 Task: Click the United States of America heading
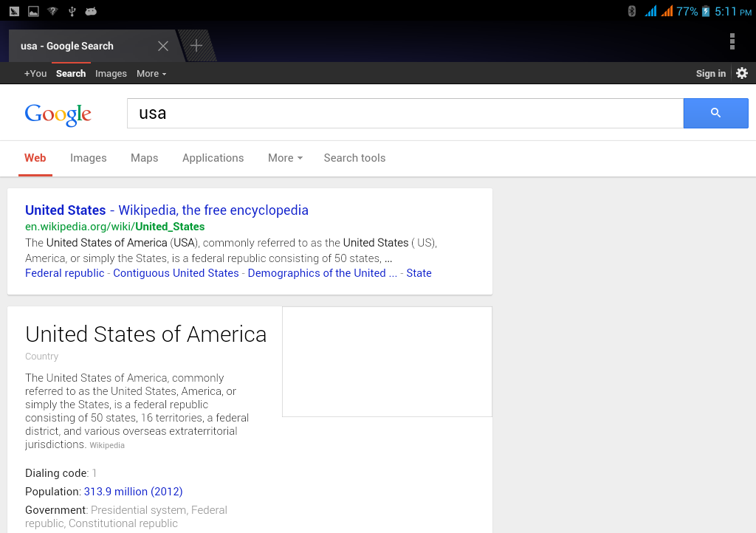point(145,334)
